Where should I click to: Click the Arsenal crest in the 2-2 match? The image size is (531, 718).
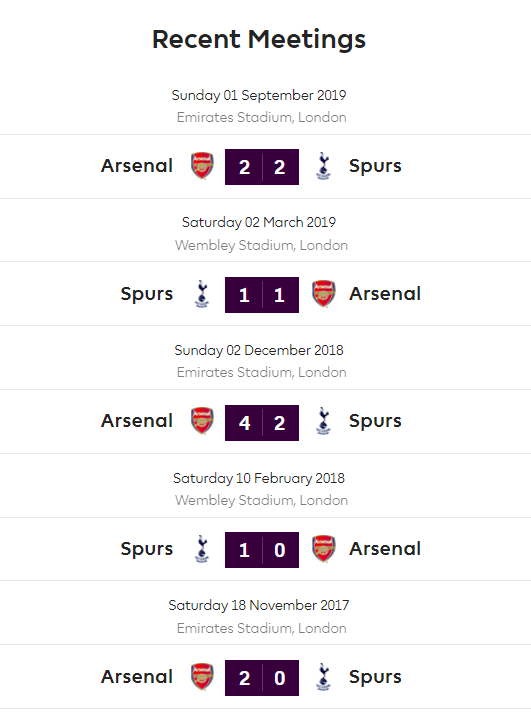tap(202, 166)
